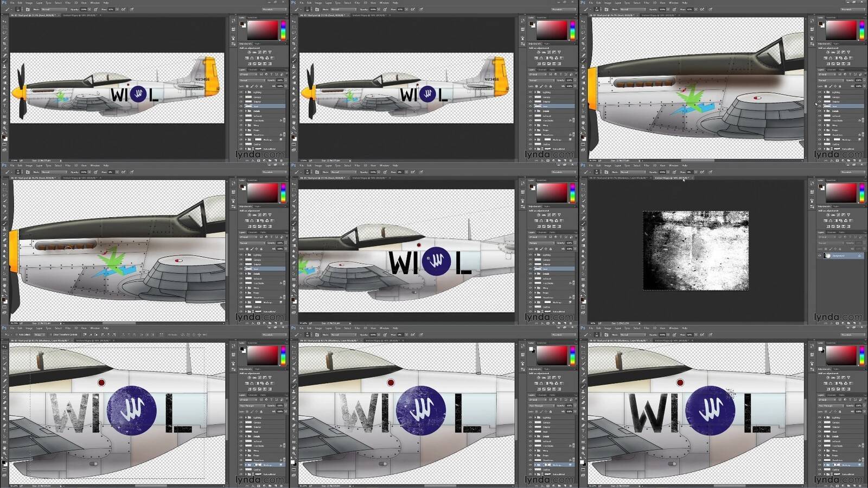Click delete layer trash icon in bottom-right window
This screenshot has height=488, width=868.
(x=860, y=486)
